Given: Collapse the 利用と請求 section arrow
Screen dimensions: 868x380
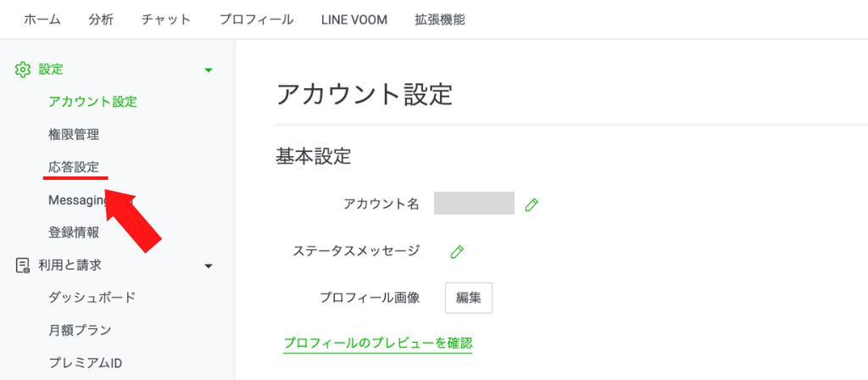Looking at the screenshot, I should point(209,266).
